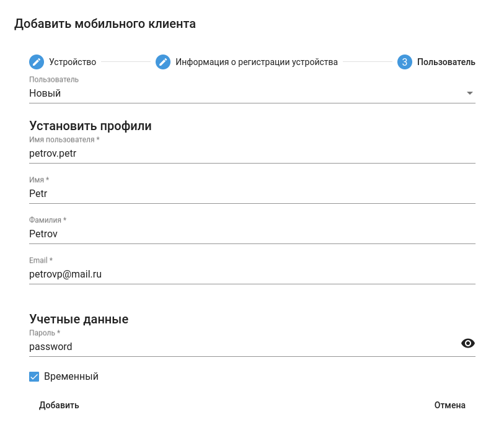Select the Пользователь step label
Image resolution: width=504 pixels, height=438 pixels.
point(446,62)
